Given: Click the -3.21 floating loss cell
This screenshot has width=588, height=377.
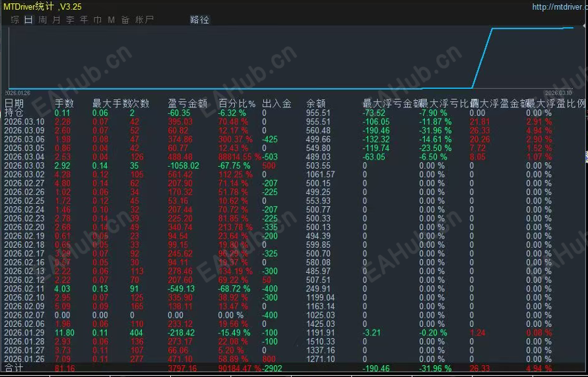Looking at the screenshot, I should [372, 333].
